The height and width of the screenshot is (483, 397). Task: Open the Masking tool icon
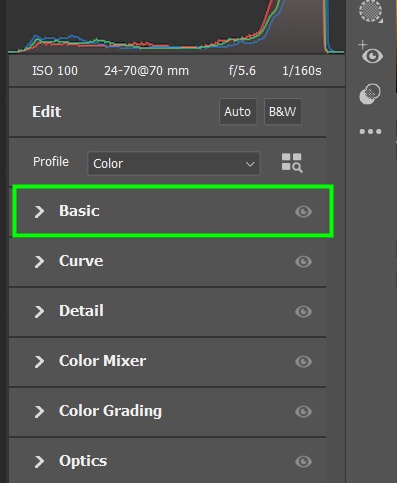tap(371, 11)
